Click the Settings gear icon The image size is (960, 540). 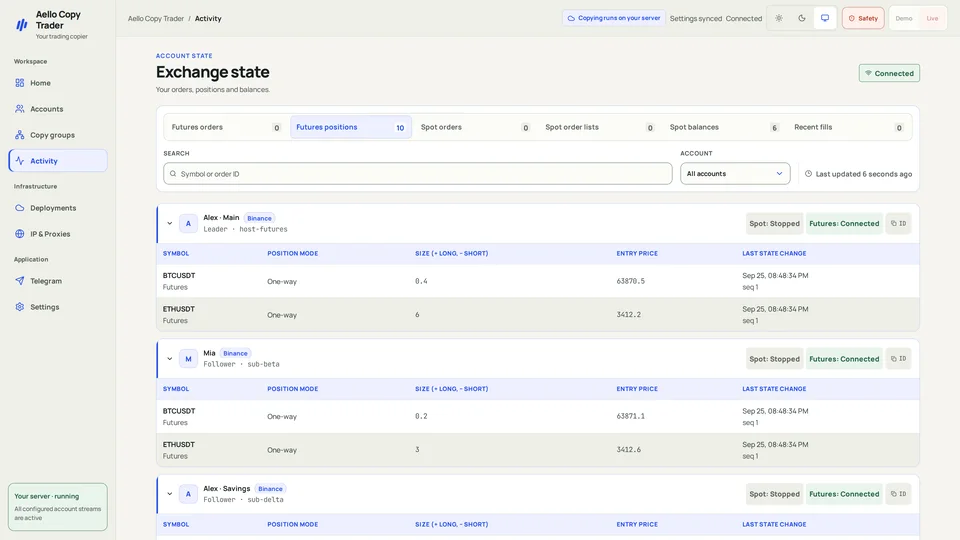(x=20, y=307)
